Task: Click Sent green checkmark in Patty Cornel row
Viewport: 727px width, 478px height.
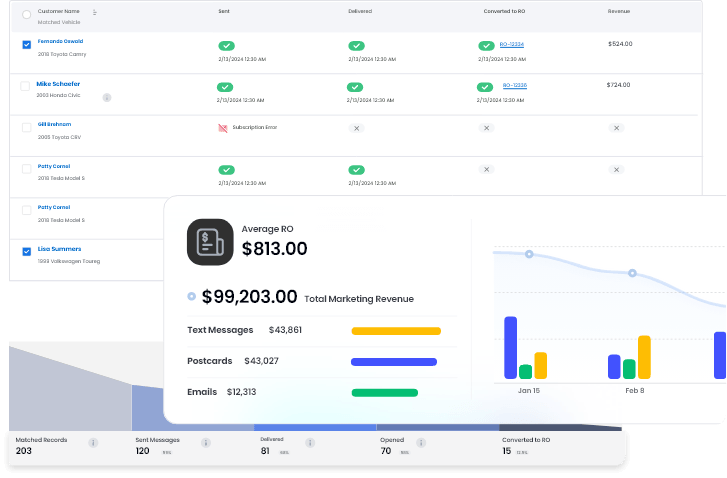Action: (226, 170)
